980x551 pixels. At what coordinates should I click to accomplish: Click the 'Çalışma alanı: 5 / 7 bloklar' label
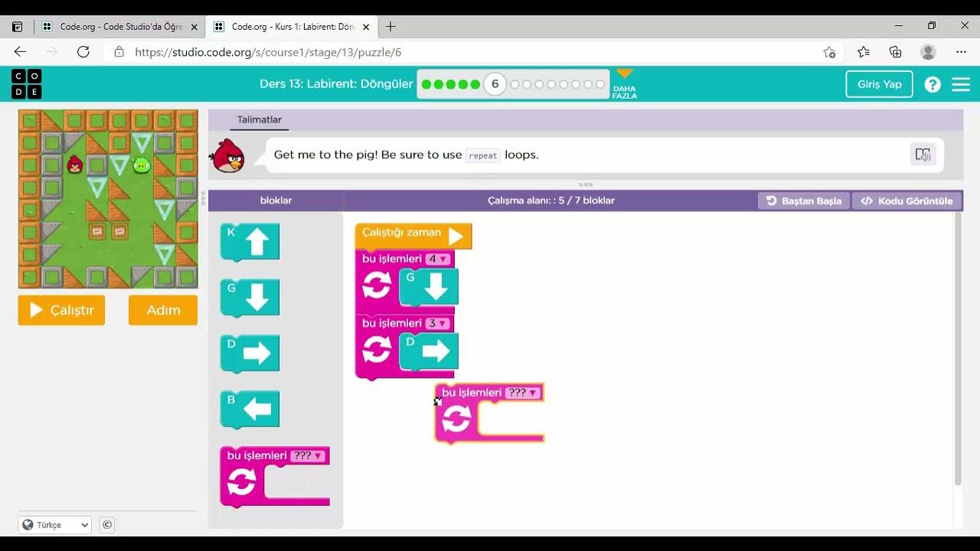[x=551, y=201]
